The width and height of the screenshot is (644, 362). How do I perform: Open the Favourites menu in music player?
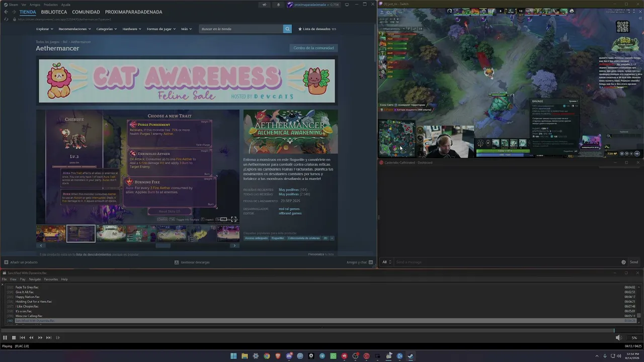point(51,279)
